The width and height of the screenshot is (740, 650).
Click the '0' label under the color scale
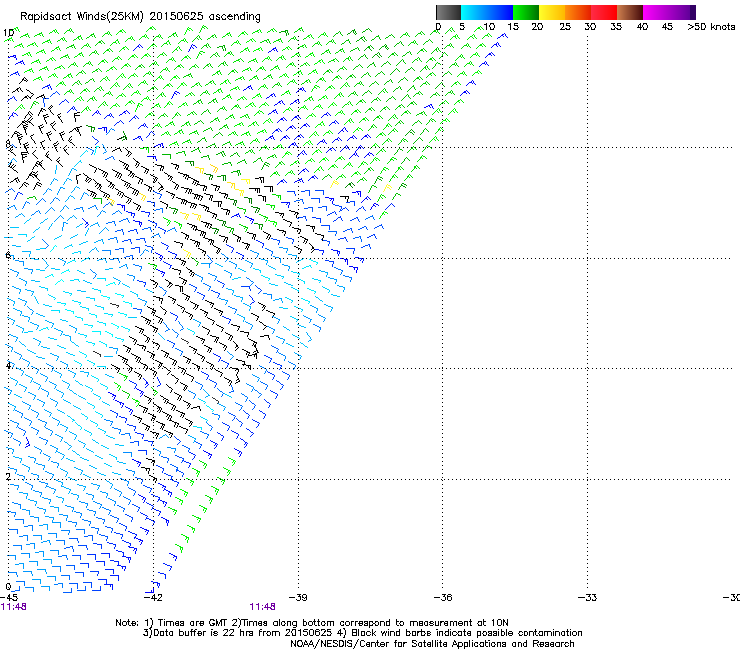tap(438, 27)
